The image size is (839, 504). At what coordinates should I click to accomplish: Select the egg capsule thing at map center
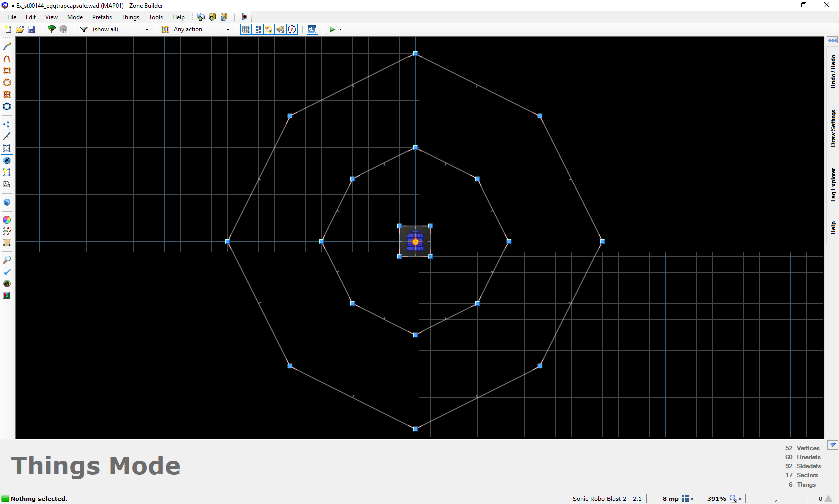(x=415, y=242)
